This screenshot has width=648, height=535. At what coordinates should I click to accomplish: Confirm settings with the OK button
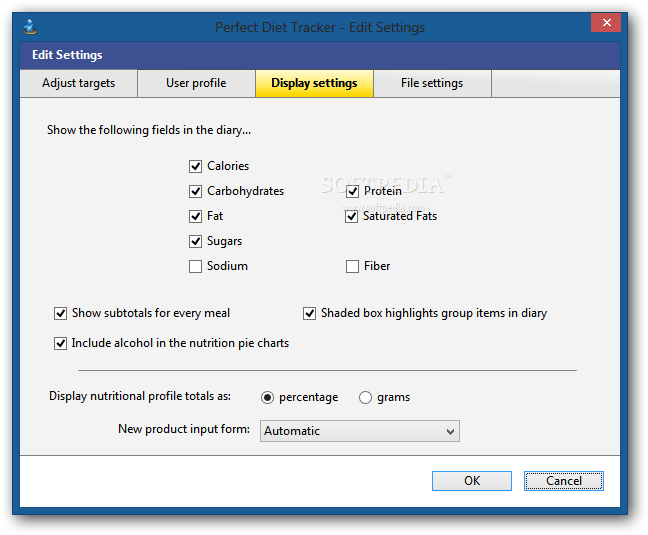tap(472, 481)
